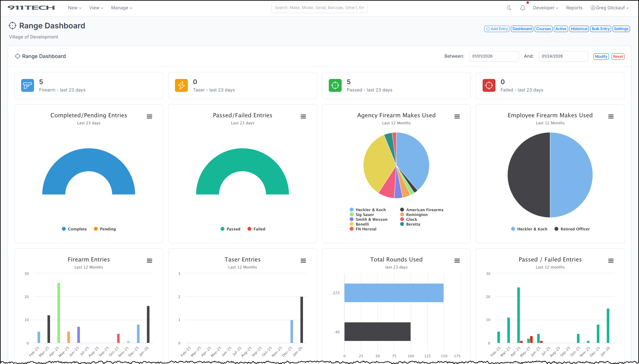Viewport: 639px width, 364px height.
Task: Open Greg Glickauf user menu
Action: pyautogui.click(x=610, y=8)
